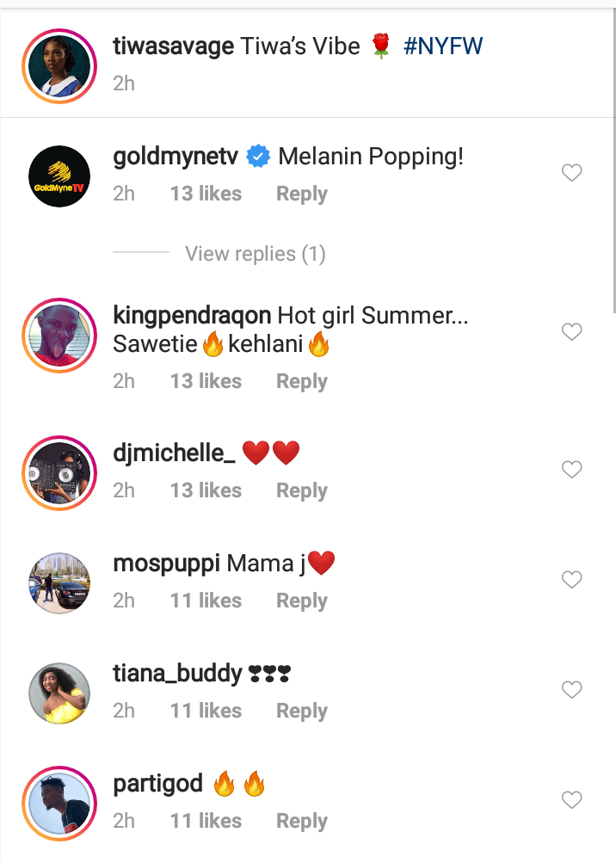View partigod's story avatar
This screenshot has width=616, height=863.
pyautogui.click(x=59, y=803)
